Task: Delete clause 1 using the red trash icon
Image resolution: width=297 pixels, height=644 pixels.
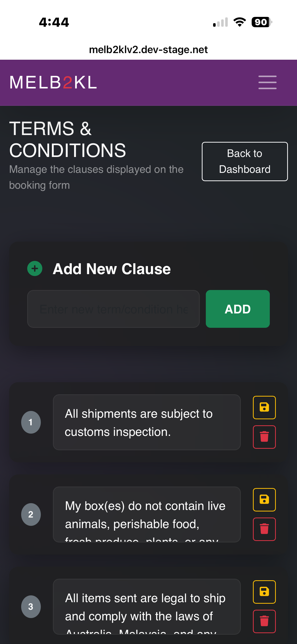Action: (264, 437)
